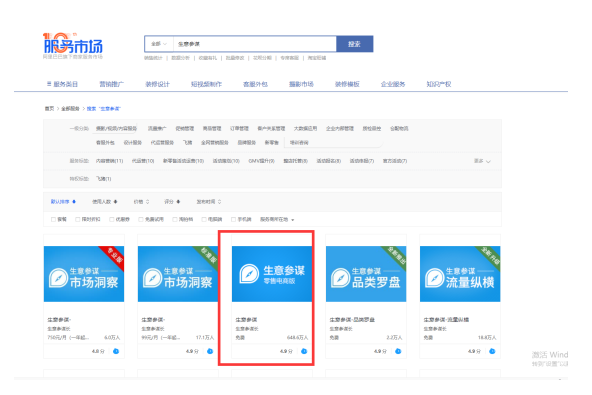Click the blue contact icon on 2.2万人 card
This screenshot has width=592, height=395.
coord(398,351)
